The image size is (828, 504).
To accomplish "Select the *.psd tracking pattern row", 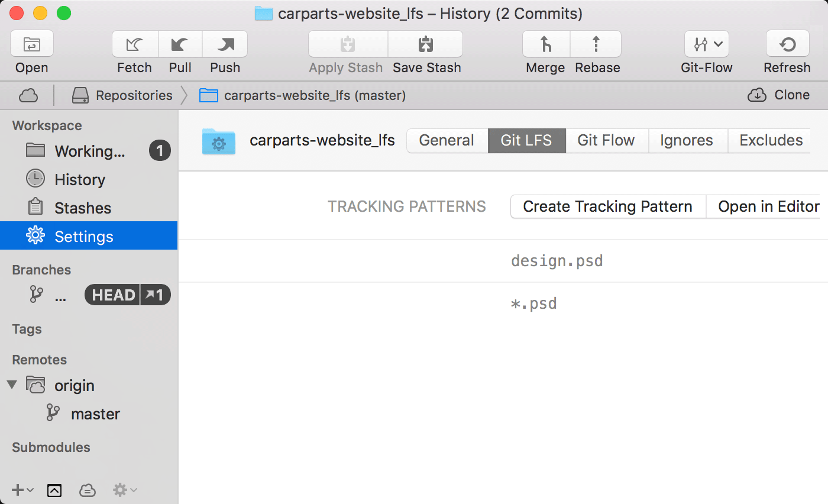I will click(x=534, y=303).
